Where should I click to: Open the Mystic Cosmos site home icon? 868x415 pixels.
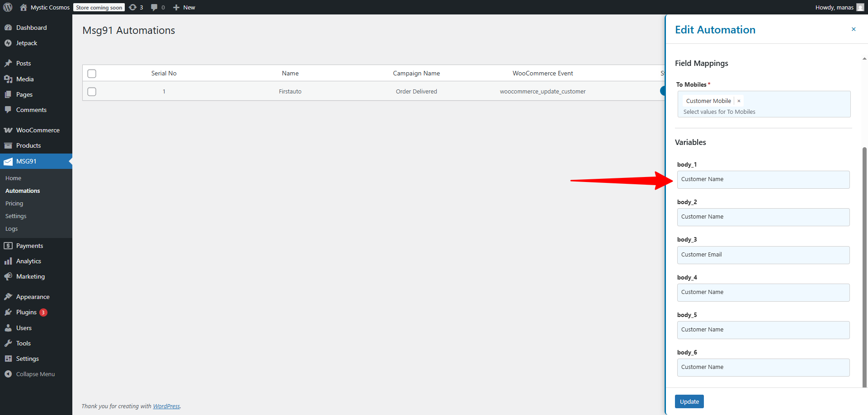pyautogui.click(x=24, y=7)
